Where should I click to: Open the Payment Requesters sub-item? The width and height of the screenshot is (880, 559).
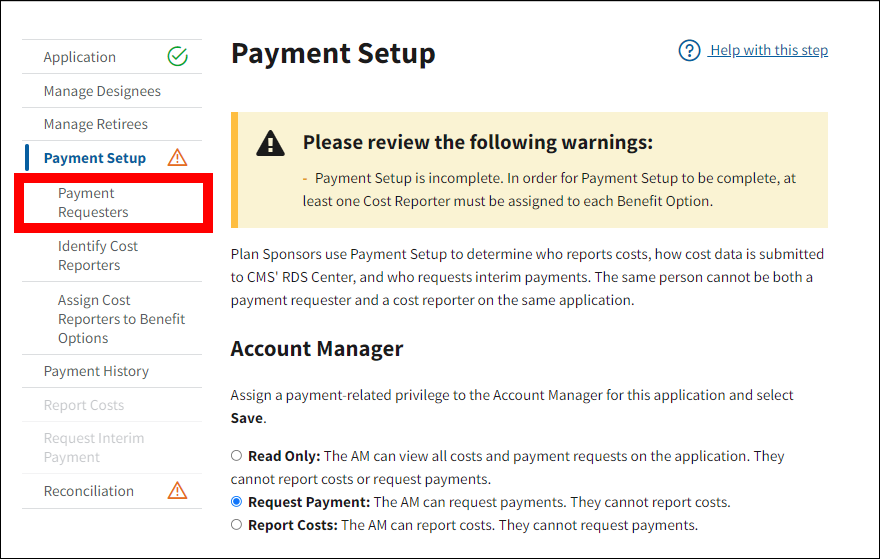93,203
